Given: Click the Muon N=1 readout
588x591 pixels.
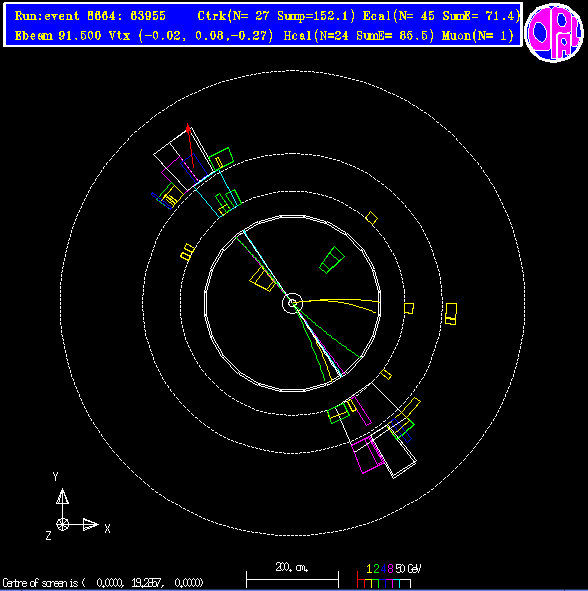Looking at the screenshot, I should click(478, 35).
